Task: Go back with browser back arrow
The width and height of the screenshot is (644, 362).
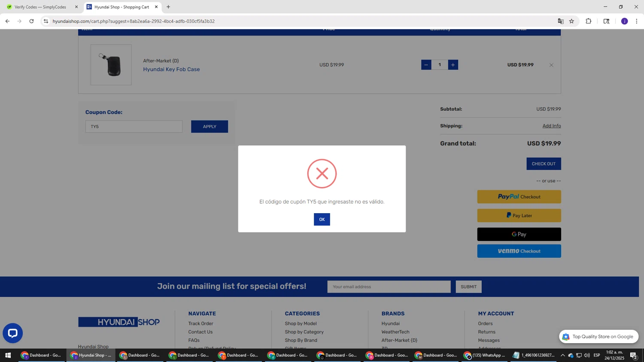Action: [x=7, y=21]
